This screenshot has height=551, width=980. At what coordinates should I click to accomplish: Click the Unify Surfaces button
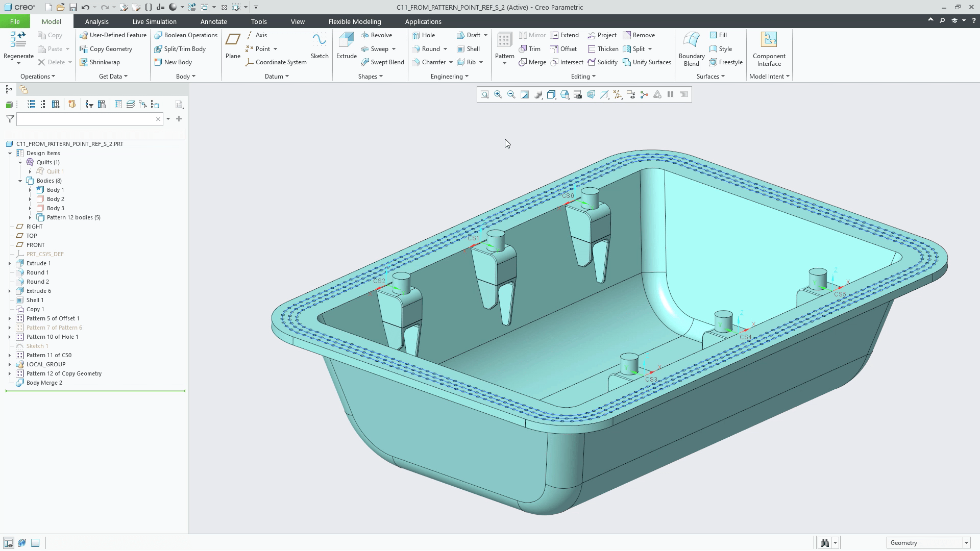(647, 62)
